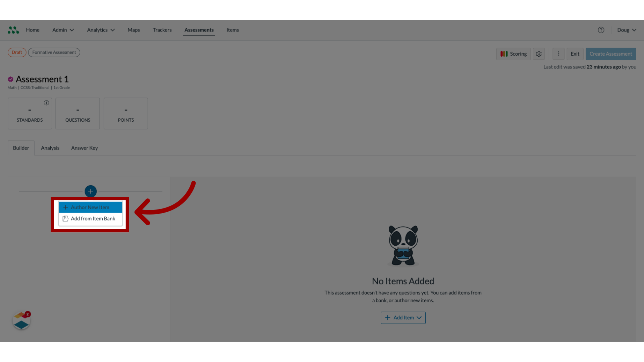The image size is (644, 362).
Task: Click the checkmark verified icon next to Assessment 1
Action: pos(10,79)
